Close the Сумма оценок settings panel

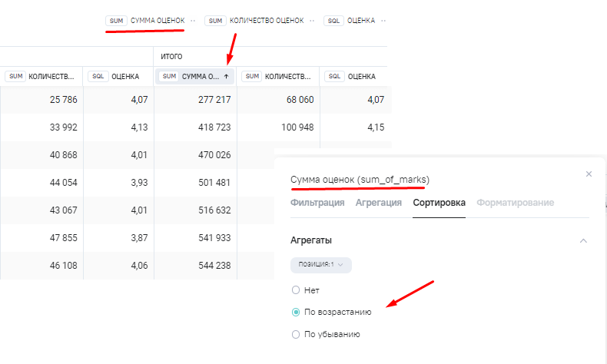[x=589, y=174]
